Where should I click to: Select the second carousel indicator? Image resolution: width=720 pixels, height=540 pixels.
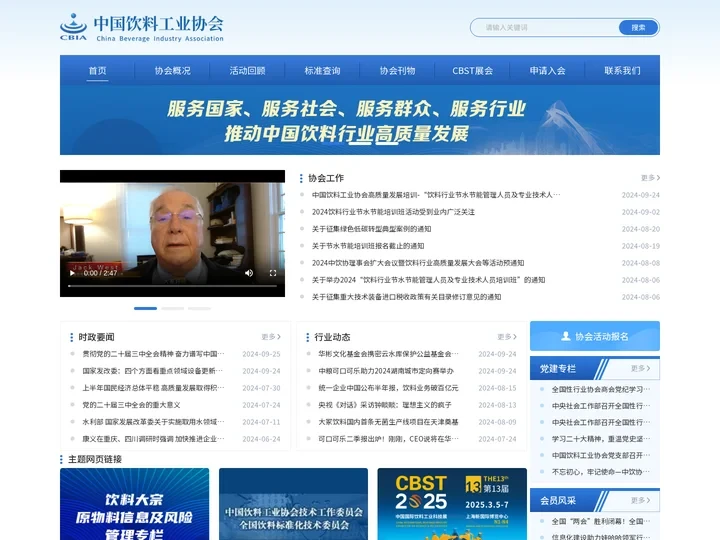coord(172,309)
